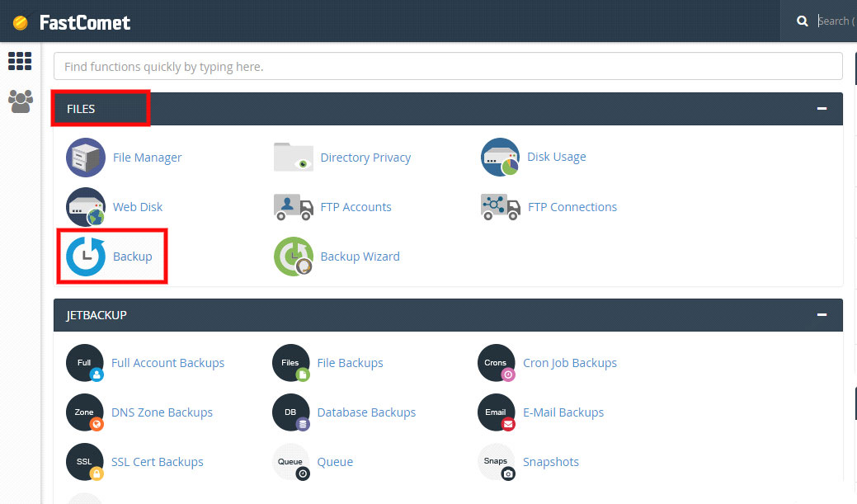Click the blue Backup clock icon
The image size is (857, 504).
(86, 257)
